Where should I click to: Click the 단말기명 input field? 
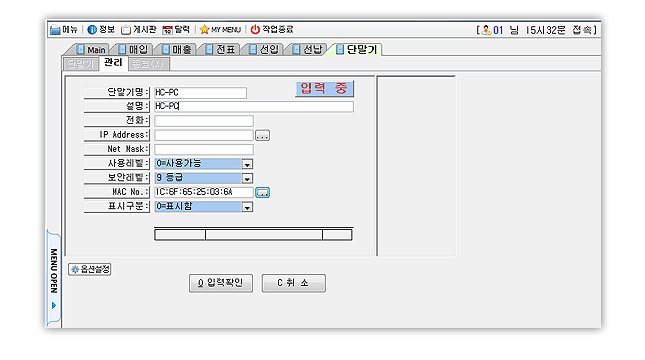click(200, 93)
